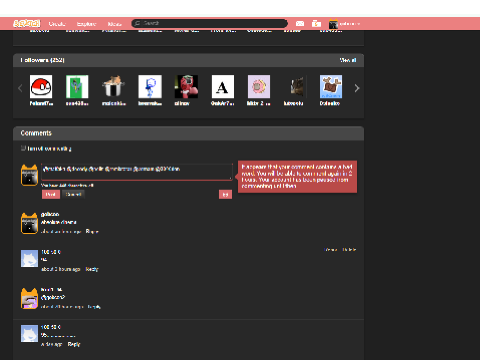
Task: Toggle the turn off commenting checkbox
Action: 23,148
